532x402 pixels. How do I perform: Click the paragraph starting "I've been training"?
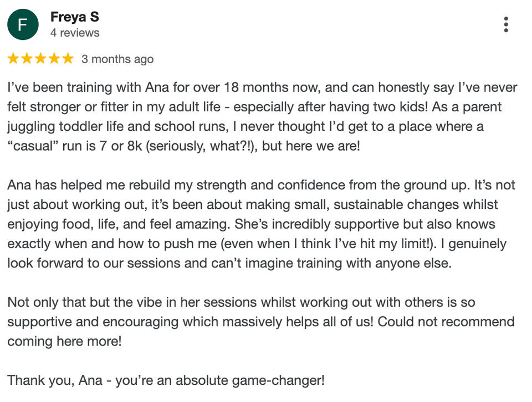(260, 116)
